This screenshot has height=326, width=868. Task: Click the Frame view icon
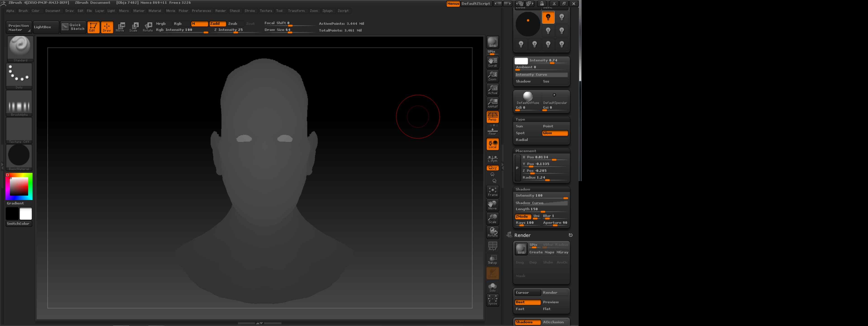coord(492,191)
